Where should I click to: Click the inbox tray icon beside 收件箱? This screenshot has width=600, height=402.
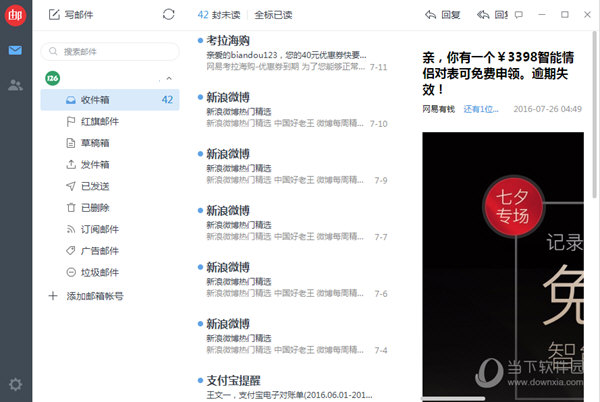(71, 100)
